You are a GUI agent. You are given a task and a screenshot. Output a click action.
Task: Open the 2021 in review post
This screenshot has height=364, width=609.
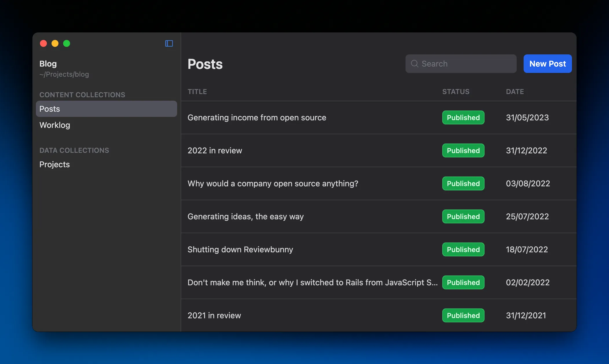pos(379,315)
